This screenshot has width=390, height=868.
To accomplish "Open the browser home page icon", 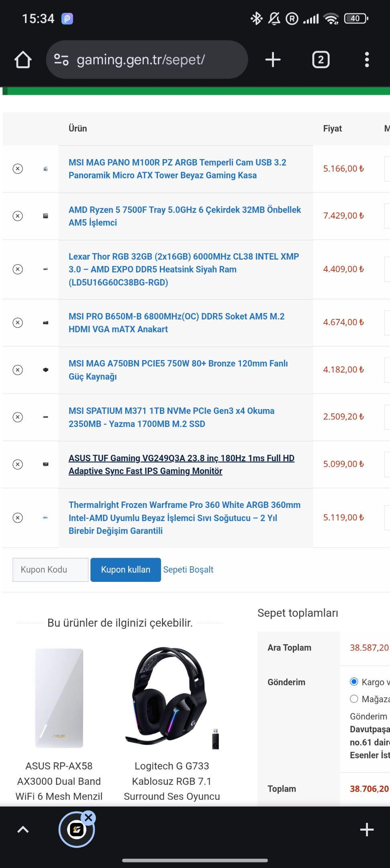I will pos(23,60).
